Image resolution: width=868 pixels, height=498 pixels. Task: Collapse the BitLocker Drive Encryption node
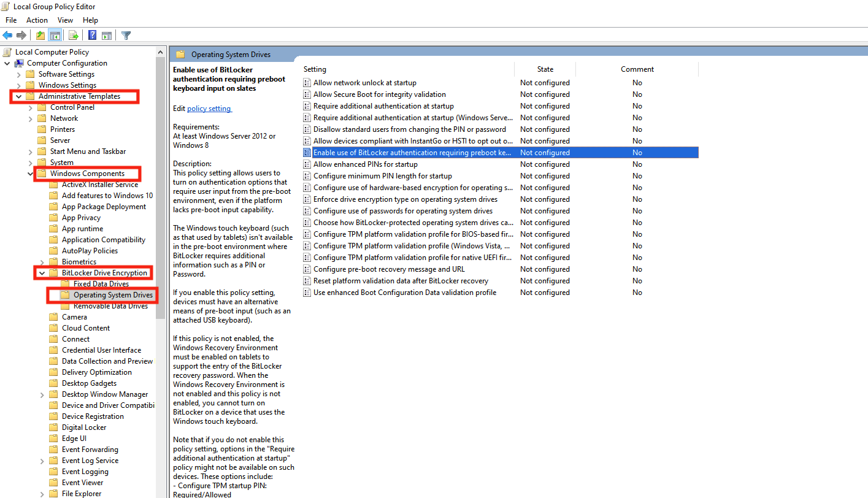(42, 273)
